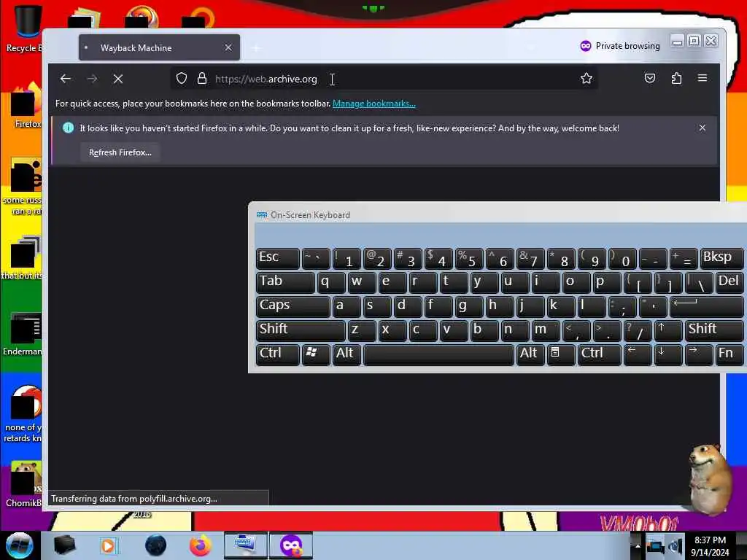Screen dimensions: 747x560
Task: Click the On-Screen Keyboard title bar
Action: (x=498, y=215)
